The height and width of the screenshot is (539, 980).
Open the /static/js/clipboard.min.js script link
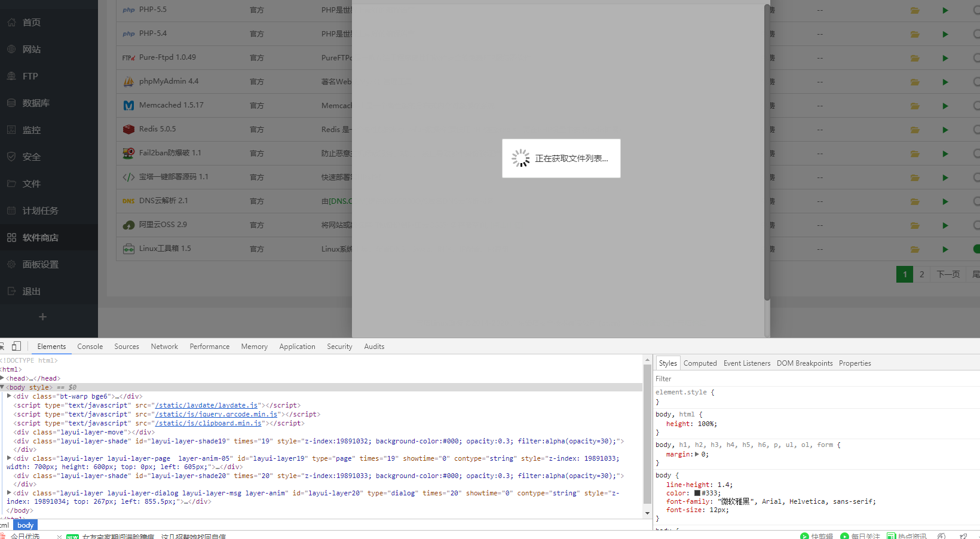tap(208, 423)
